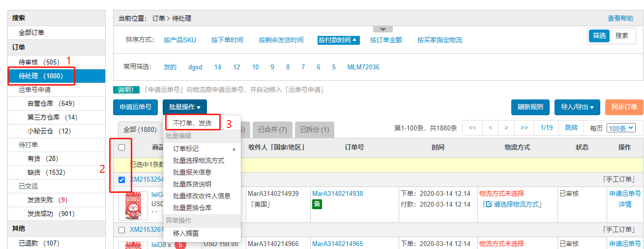Go to last page >>
644x249 pixels.
click(x=524, y=128)
